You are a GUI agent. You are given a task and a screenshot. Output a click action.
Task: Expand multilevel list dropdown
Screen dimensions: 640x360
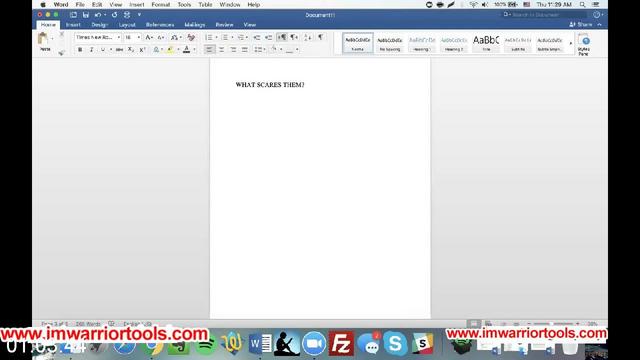tap(247, 38)
